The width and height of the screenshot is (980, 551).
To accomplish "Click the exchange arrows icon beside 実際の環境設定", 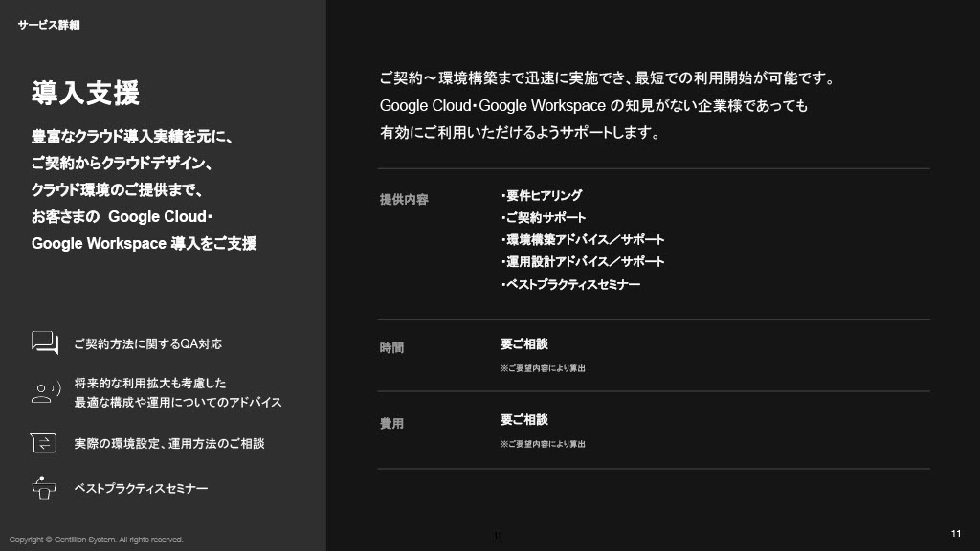I will (44, 443).
